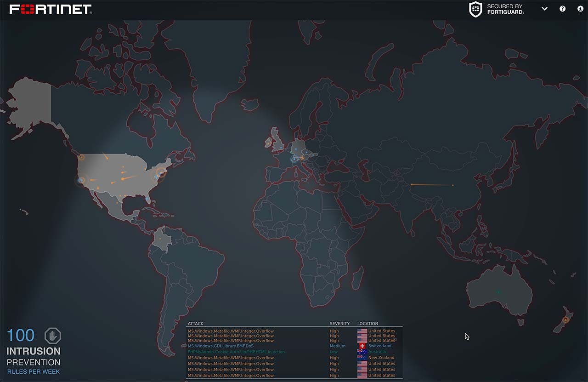The width and height of the screenshot is (588, 382).
Task: Open the info icon in the header
Action: click(580, 9)
